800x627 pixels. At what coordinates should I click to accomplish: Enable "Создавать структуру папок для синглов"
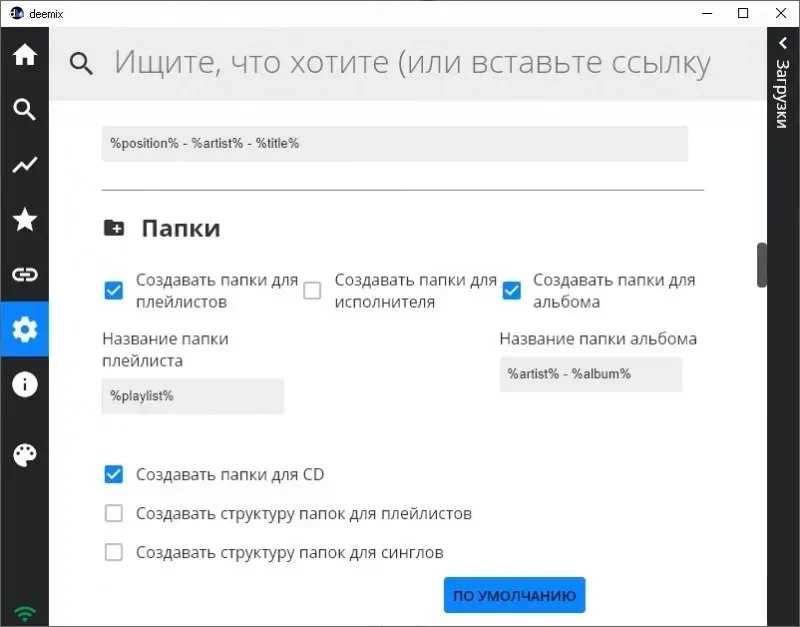click(x=114, y=552)
